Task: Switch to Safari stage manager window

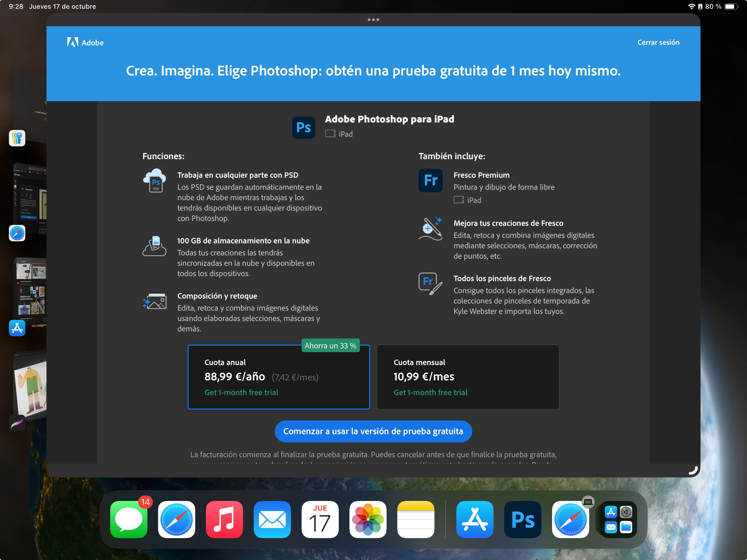Action: tap(30, 199)
